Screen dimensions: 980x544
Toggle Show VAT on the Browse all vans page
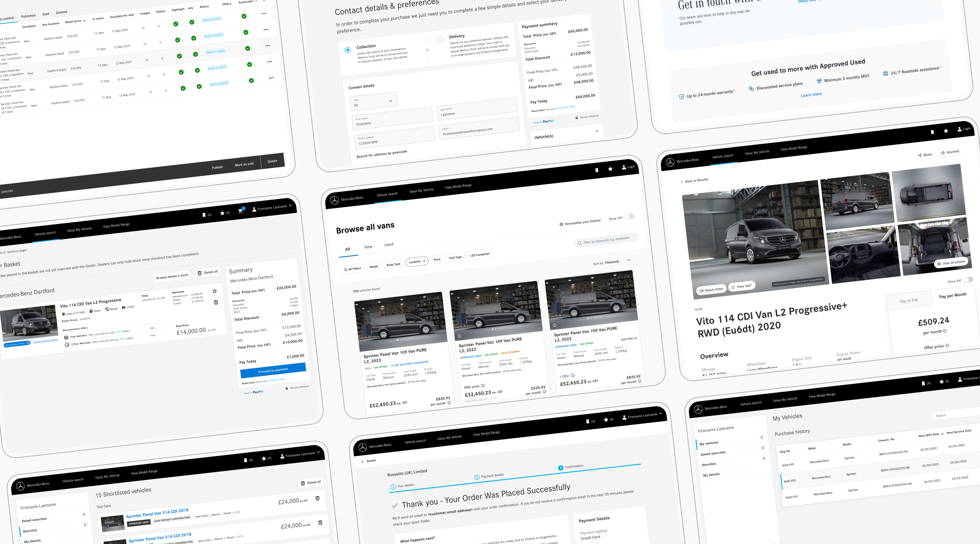pyautogui.click(x=629, y=217)
